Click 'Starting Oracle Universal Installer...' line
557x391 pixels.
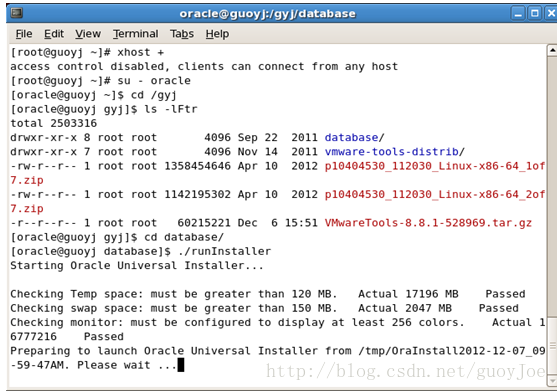pos(137,265)
